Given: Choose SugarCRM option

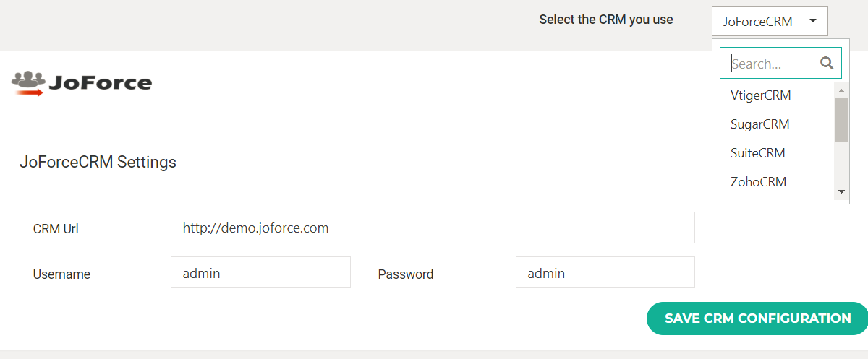Looking at the screenshot, I should coord(759,124).
